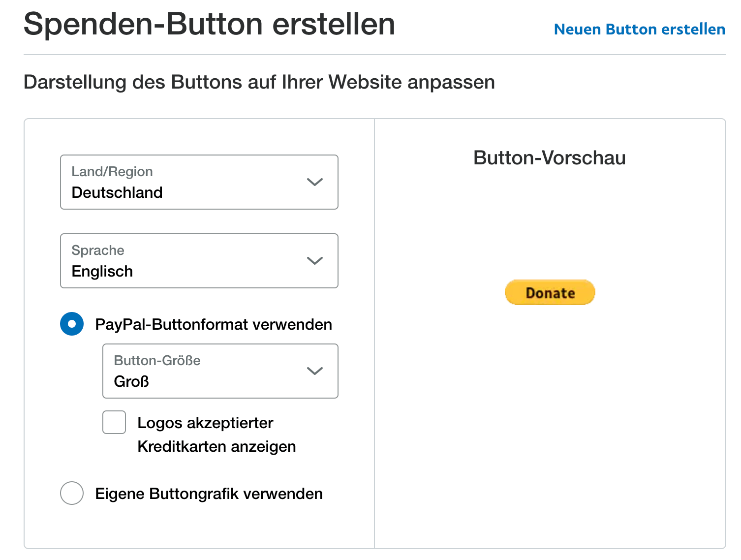This screenshot has height=560, width=741.
Task: Click the chevron arrow in Land/Region field
Action: point(314,182)
